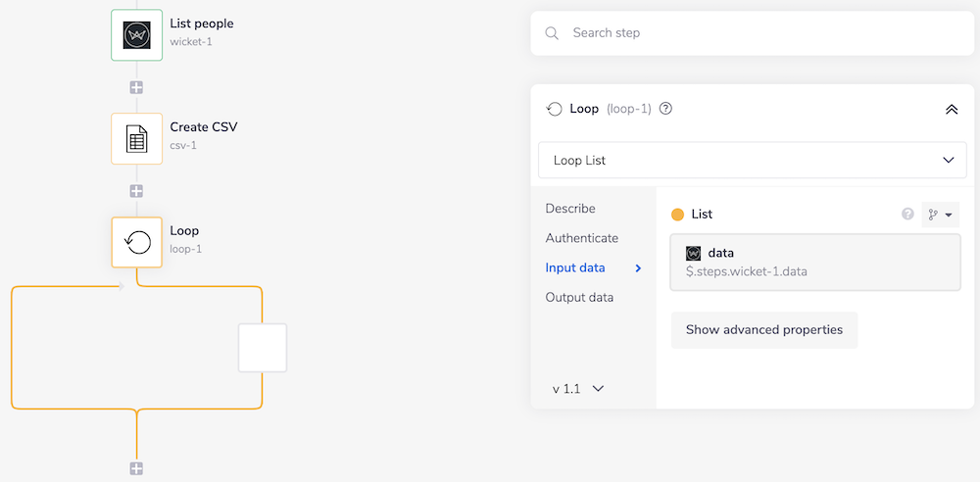
Task: Open the Output data tab
Action: [x=579, y=297]
